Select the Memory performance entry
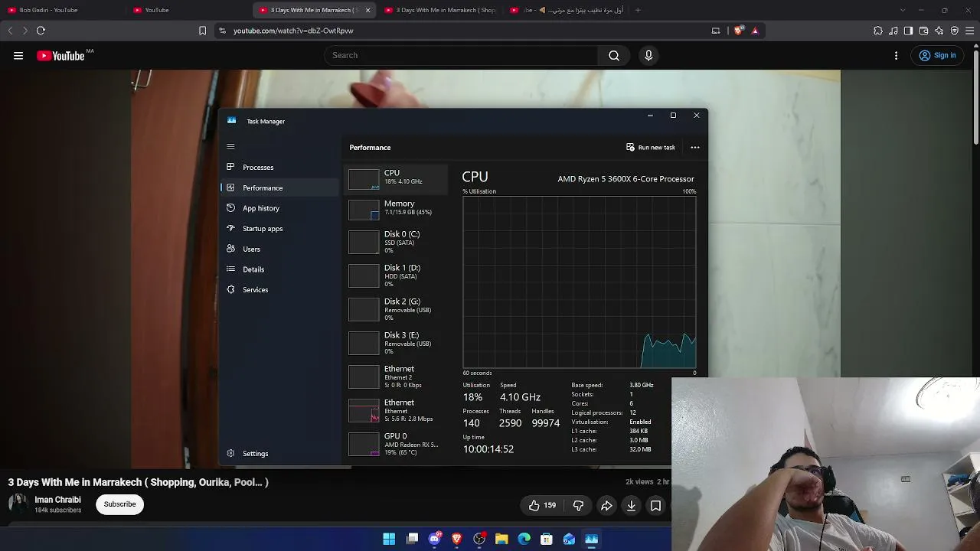The height and width of the screenshot is (551, 980). [x=397, y=209]
